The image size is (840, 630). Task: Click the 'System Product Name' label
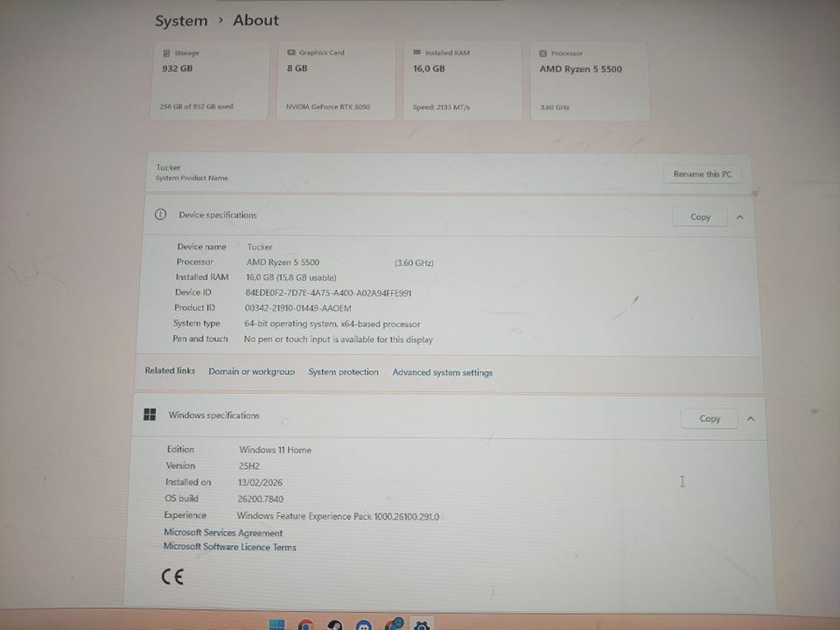192,178
